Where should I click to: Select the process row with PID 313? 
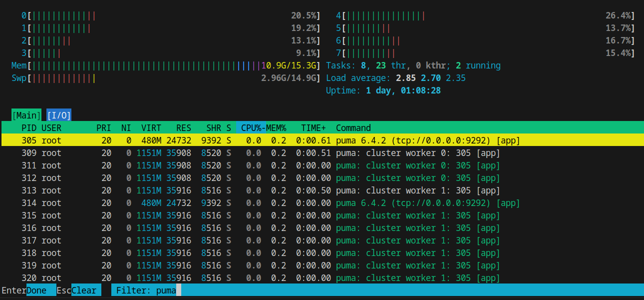pyautogui.click(x=322, y=190)
